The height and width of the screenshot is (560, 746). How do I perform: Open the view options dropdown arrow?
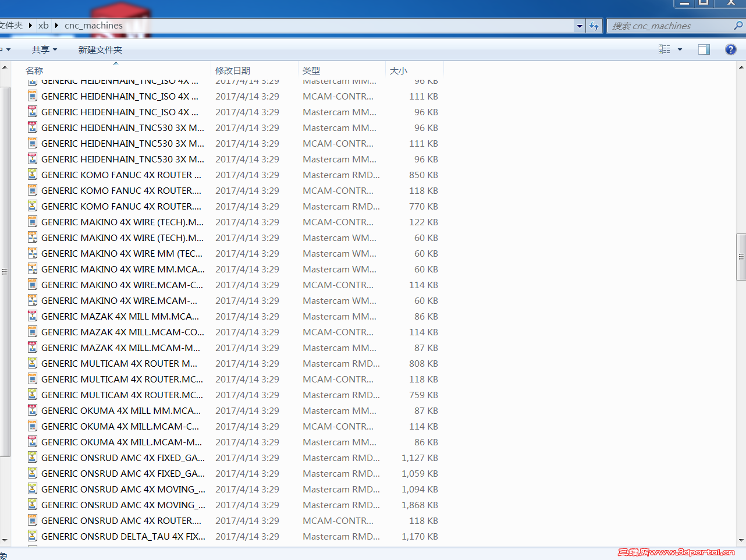[x=680, y=49]
